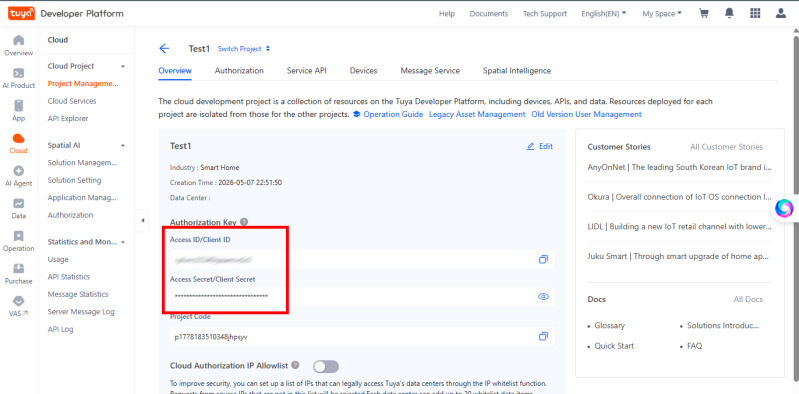Switch to Devices tab
Viewport: 799px width, 394px height.
pos(363,71)
